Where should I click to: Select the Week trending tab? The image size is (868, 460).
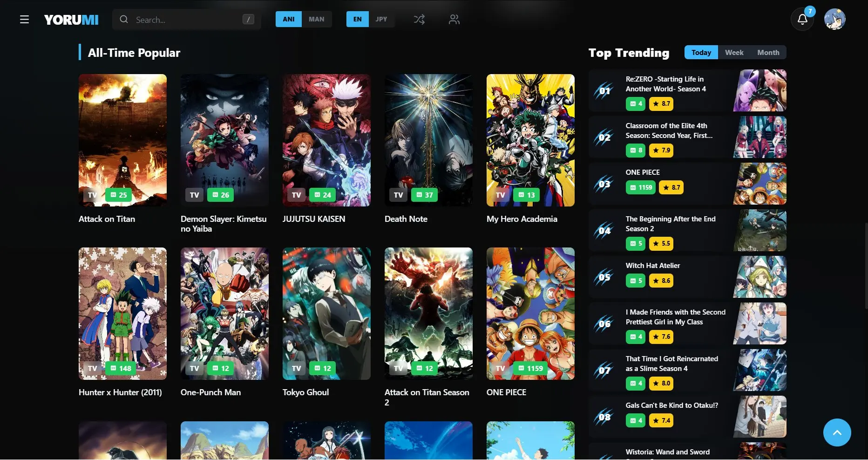pyautogui.click(x=734, y=52)
